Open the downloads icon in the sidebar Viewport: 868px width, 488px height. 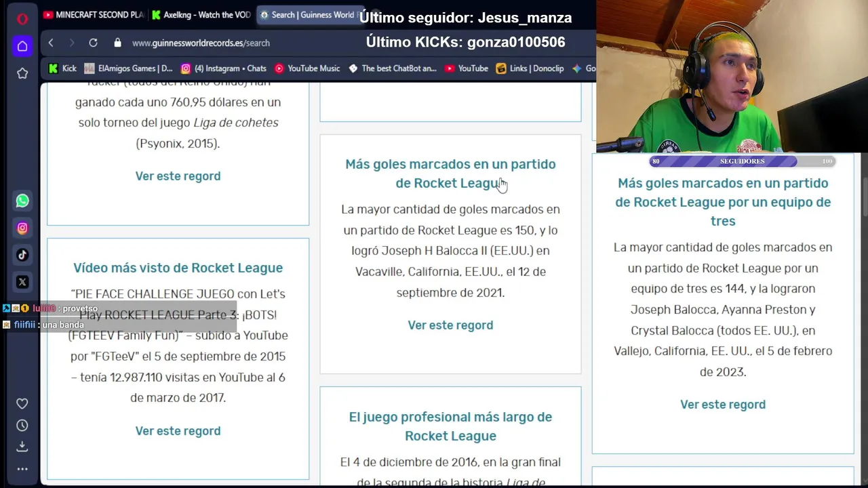22,446
